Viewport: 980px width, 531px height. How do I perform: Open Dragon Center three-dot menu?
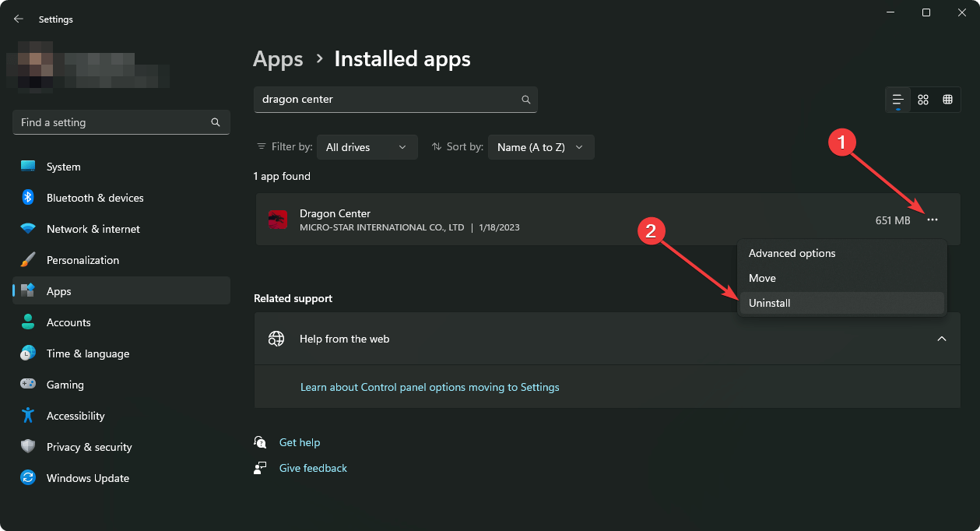tap(933, 220)
